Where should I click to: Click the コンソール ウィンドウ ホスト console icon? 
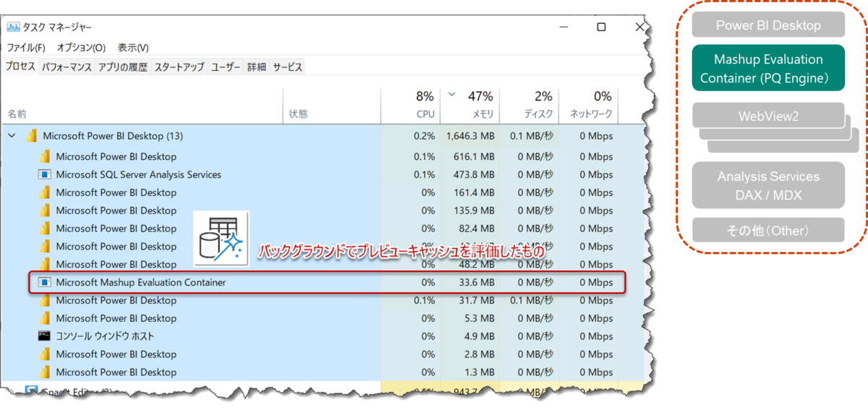click(x=44, y=336)
